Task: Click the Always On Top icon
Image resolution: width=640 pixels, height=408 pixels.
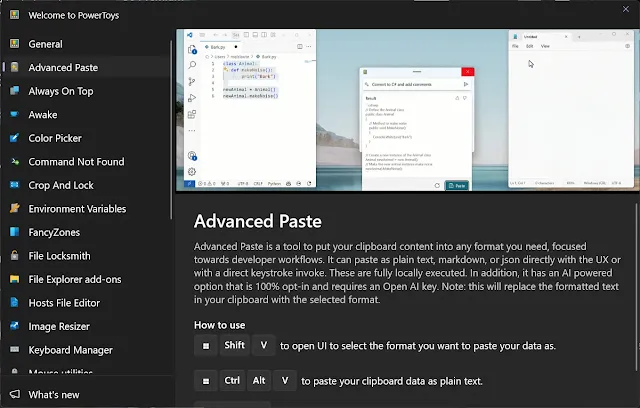Action: tap(15, 91)
